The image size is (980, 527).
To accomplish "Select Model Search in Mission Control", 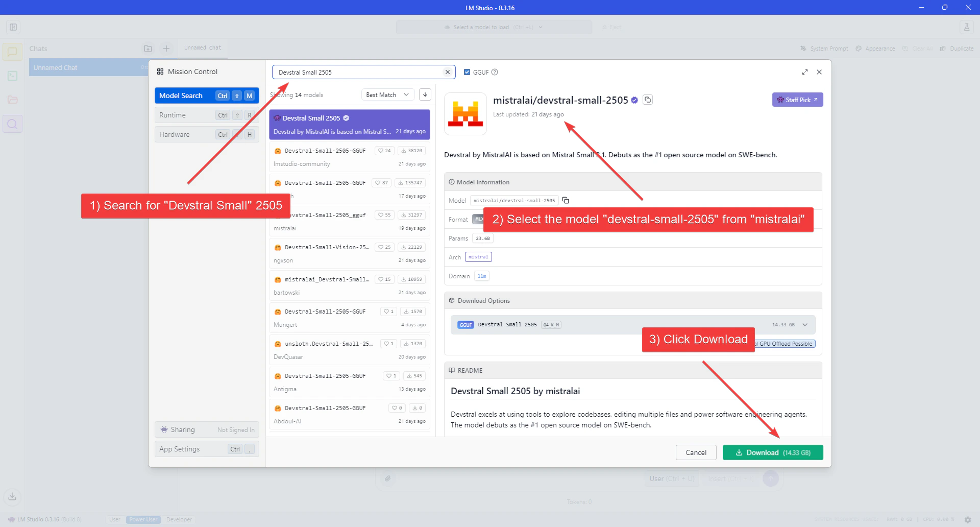I will point(207,95).
